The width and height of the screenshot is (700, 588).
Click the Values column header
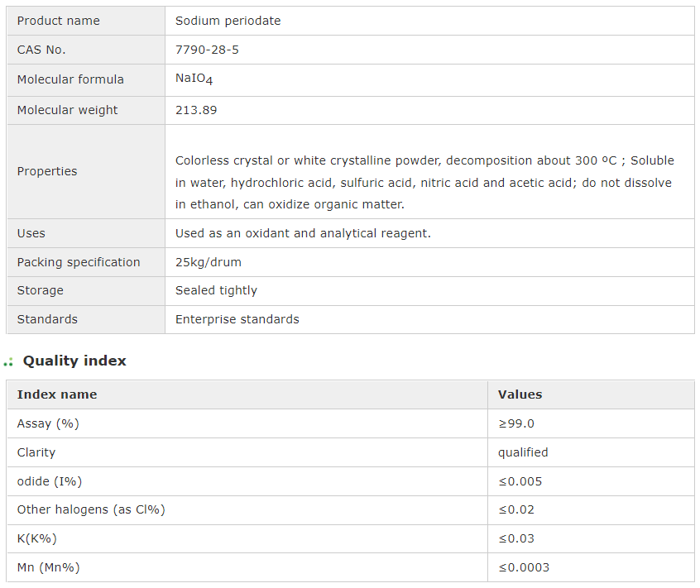pos(520,394)
